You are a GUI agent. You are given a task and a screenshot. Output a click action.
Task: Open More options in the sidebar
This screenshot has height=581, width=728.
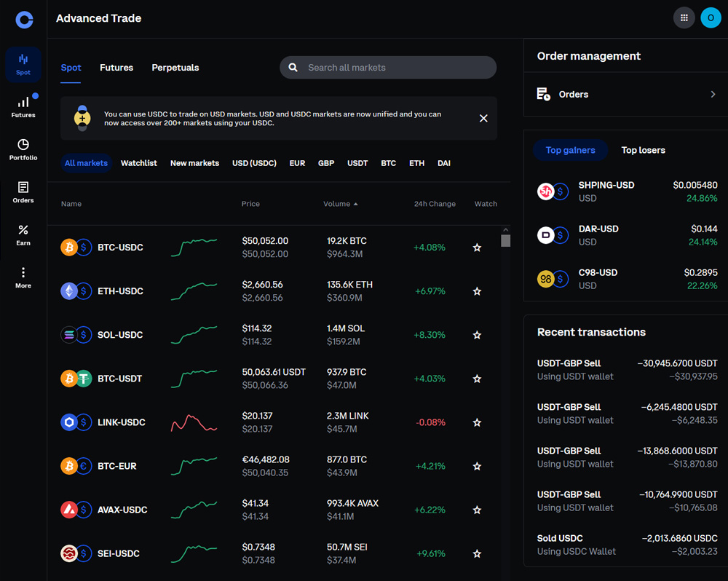pos(23,277)
